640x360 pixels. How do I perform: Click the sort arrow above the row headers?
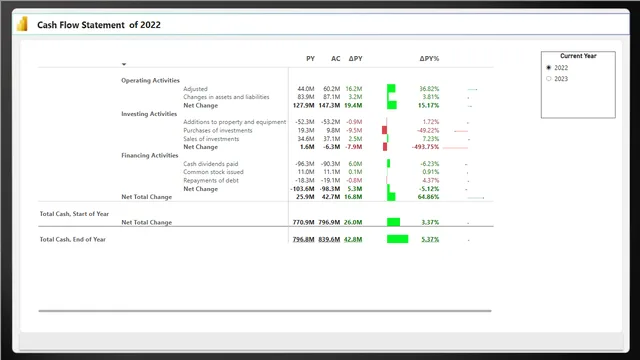124,64
